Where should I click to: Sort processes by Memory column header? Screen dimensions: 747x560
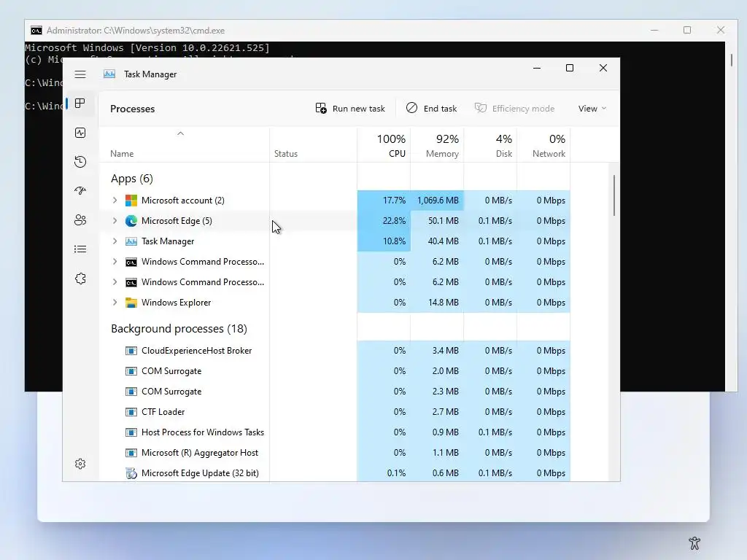tap(438, 146)
